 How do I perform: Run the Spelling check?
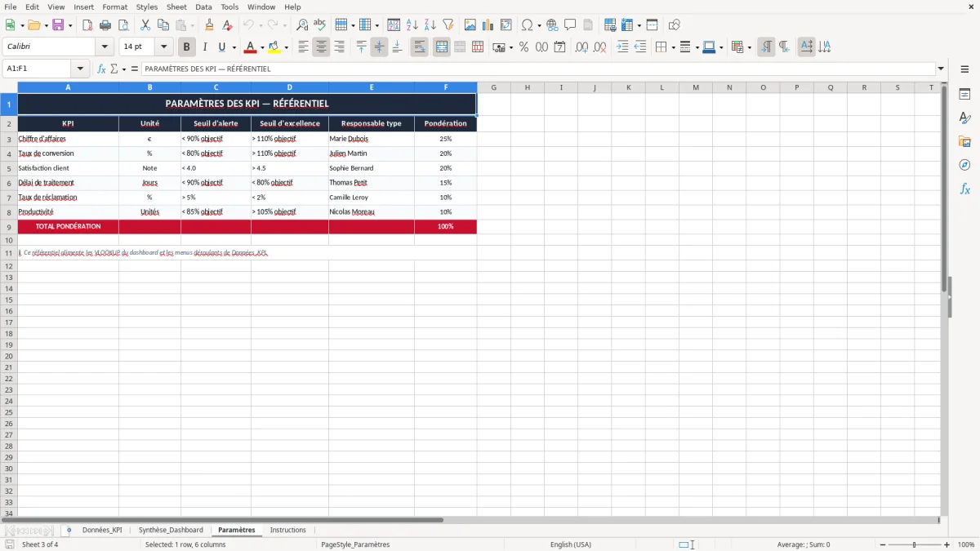pyautogui.click(x=320, y=25)
